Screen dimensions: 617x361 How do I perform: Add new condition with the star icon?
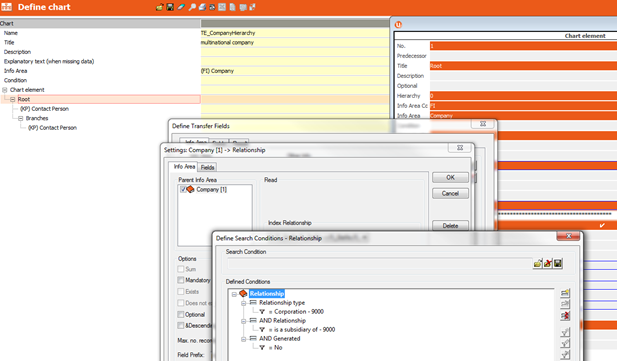[565, 293]
